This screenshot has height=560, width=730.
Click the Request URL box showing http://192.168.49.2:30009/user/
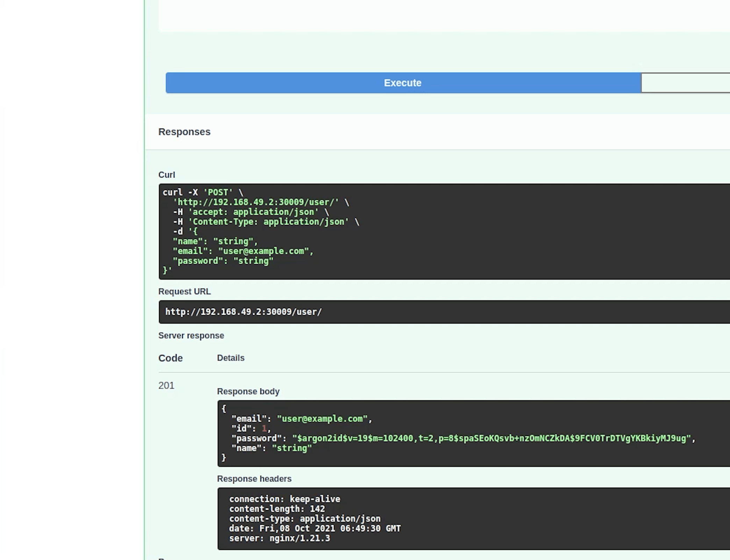[x=244, y=312]
